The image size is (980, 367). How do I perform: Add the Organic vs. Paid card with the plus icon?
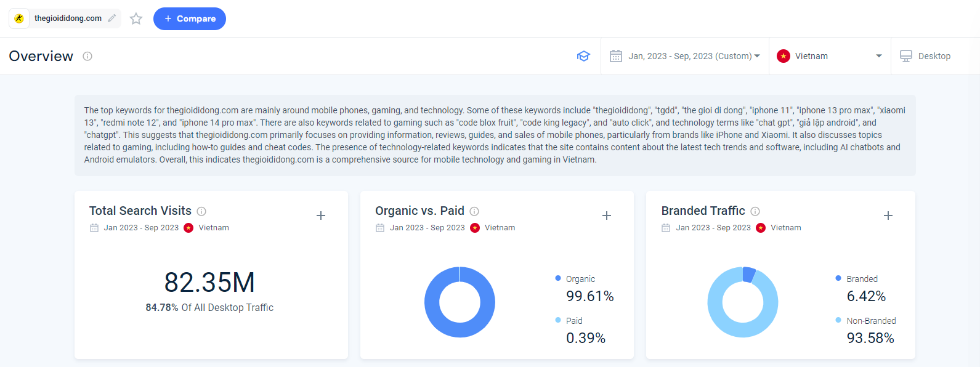[607, 216]
